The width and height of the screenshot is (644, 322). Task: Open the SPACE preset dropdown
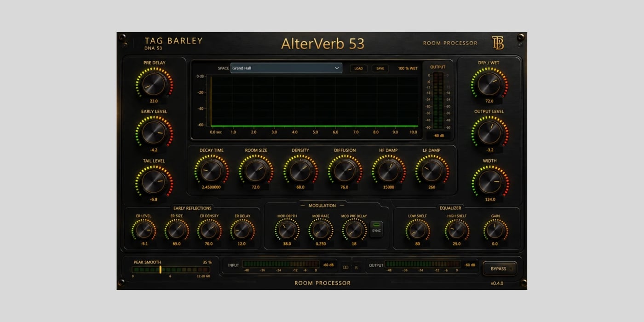[286, 68]
